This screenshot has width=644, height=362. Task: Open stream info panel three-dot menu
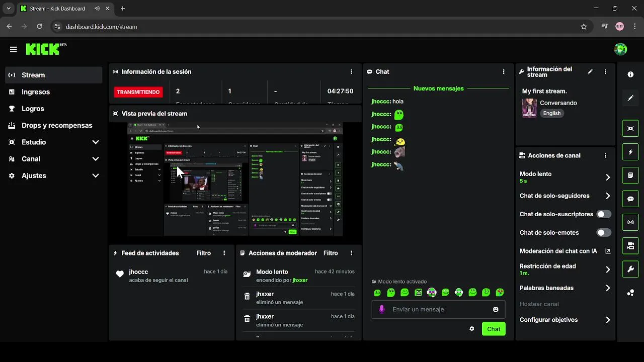coord(605,72)
